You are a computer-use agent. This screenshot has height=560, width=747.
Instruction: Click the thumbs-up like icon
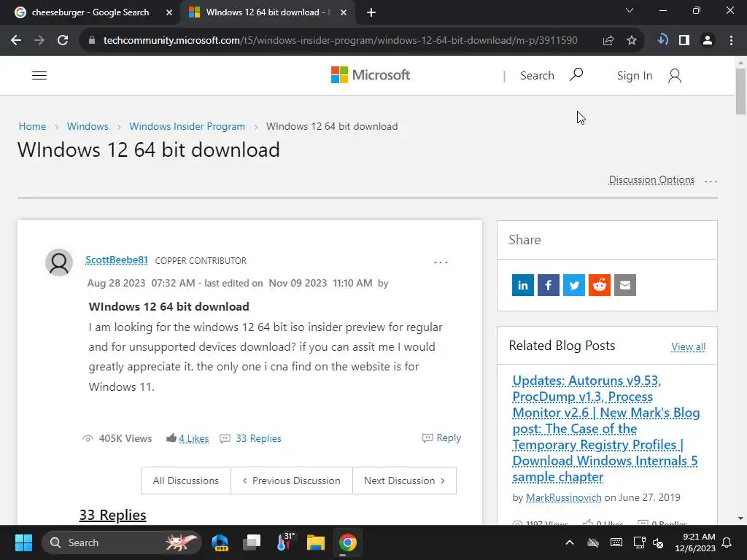(171, 437)
